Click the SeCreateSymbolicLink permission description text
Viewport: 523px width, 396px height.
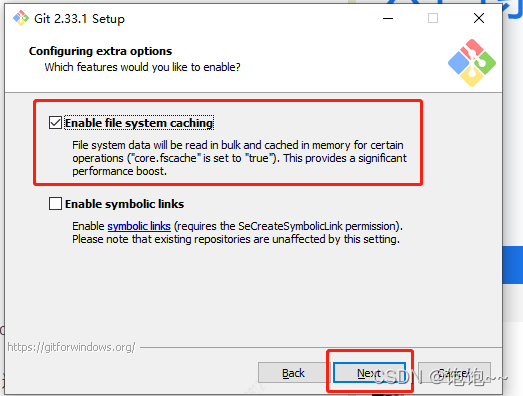pos(237,233)
